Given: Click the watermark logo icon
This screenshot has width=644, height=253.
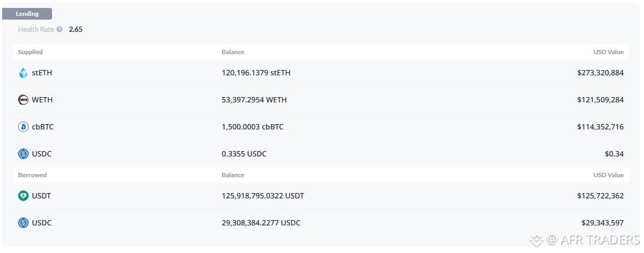Looking at the screenshot, I should (536, 240).
